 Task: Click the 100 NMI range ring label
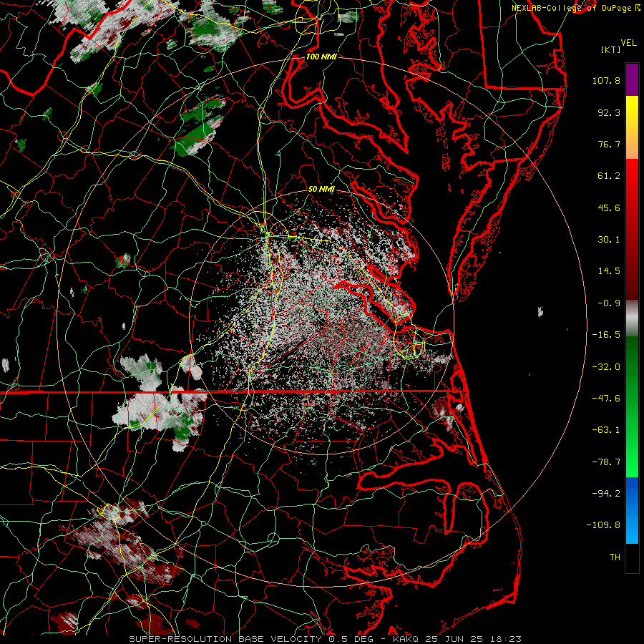tap(321, 57)
